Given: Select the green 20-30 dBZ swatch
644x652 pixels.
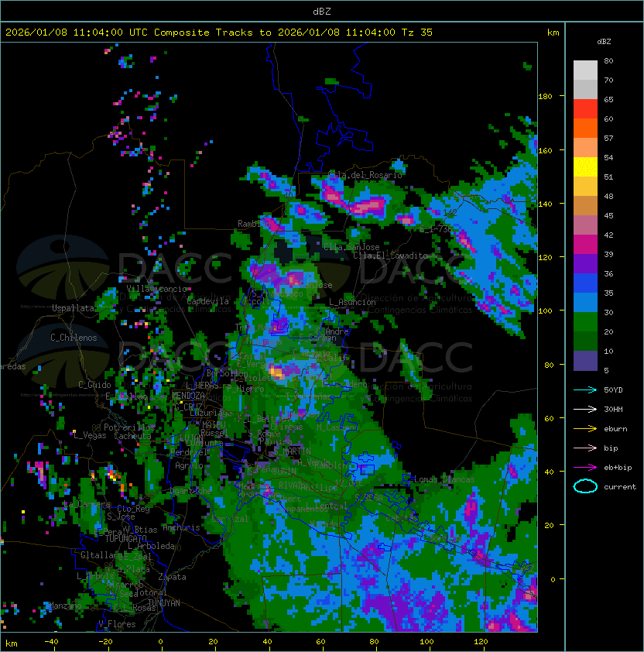Looking at the screenshot, I should 585,322.
